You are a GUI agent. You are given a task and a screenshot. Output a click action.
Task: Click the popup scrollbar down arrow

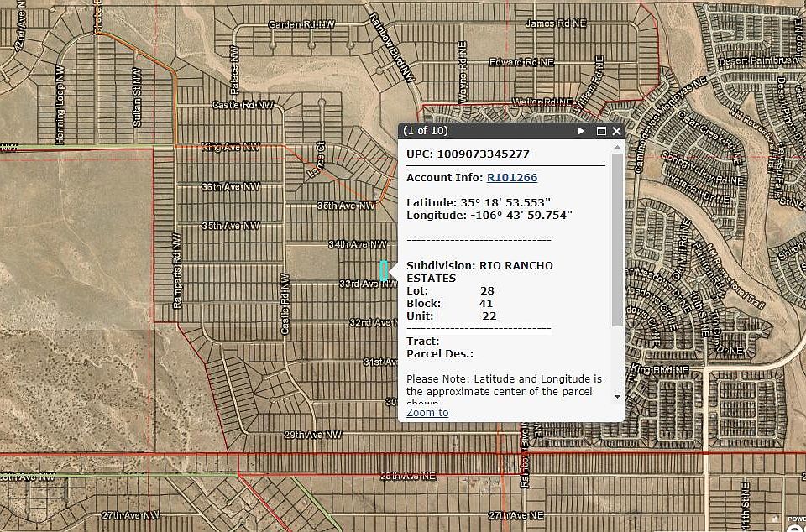[x=617, y=396]
